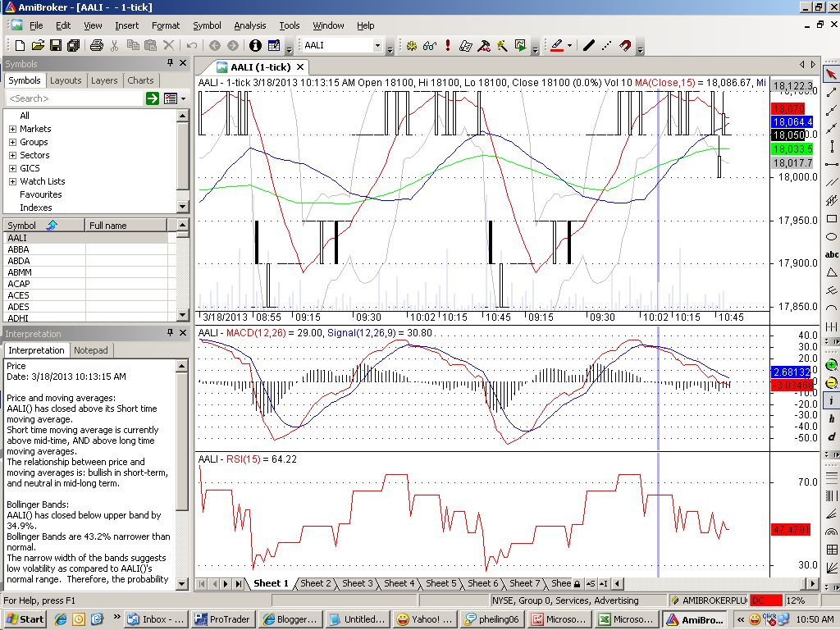Switch to the Sheet 3 tab

358,583
